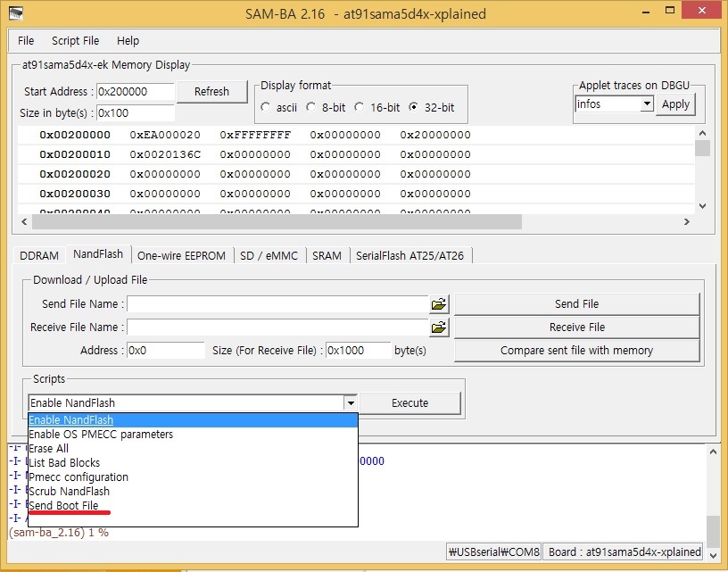
Task: Switch to the DDRAM tab
Action: point(38,255)
